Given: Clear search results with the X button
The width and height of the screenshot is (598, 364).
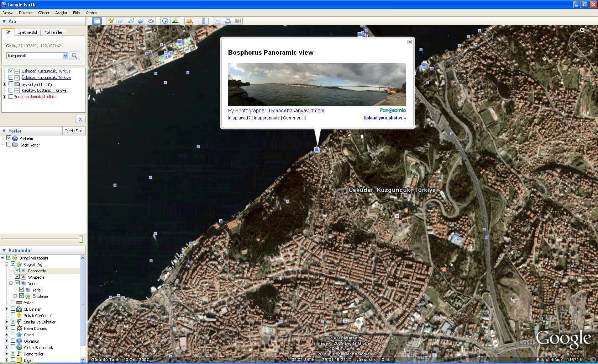Looking at the screenshot, I should pos(80,119).
